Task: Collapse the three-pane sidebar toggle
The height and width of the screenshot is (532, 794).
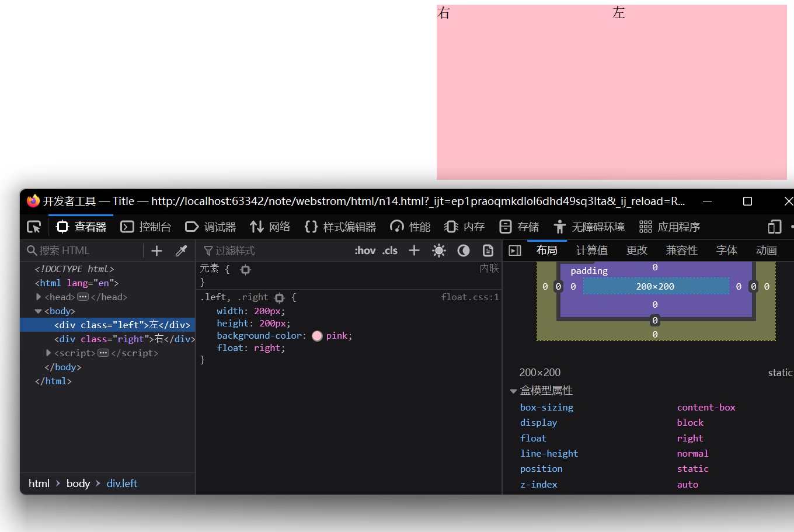Action: pyautogui.click(x=515, y=251)
